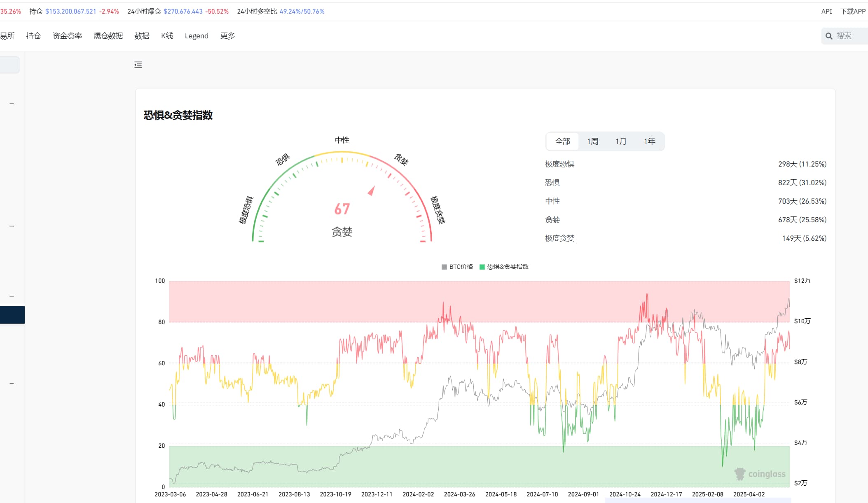Screen dimensions: 868x503
Task: Click the search magnifier icon
Action: click(829, 36)
